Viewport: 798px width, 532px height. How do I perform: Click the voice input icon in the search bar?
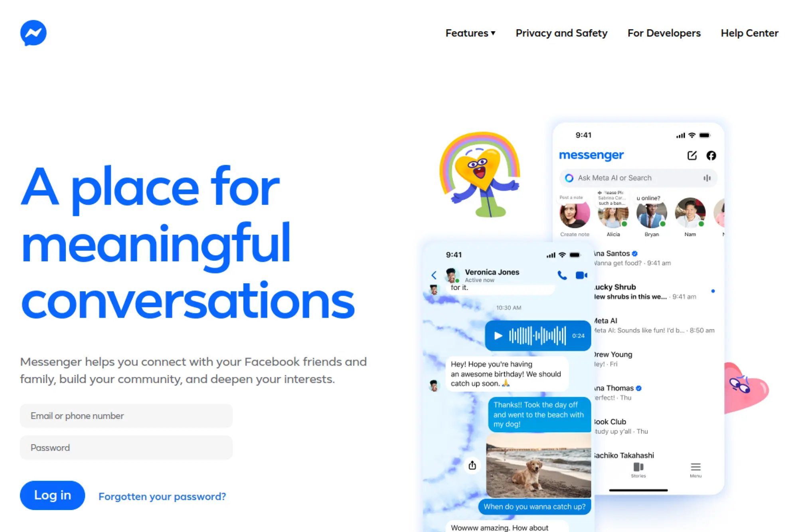pos(707,178)
